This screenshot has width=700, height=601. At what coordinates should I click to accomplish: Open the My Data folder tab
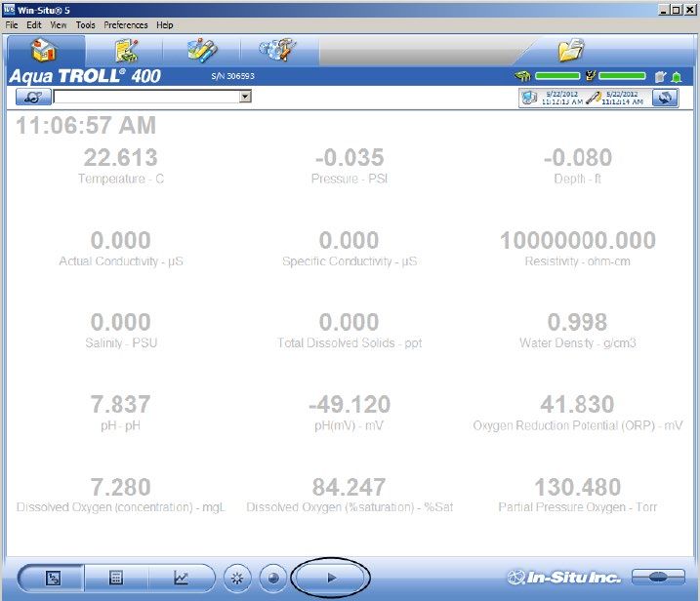[x=571, y=51]
